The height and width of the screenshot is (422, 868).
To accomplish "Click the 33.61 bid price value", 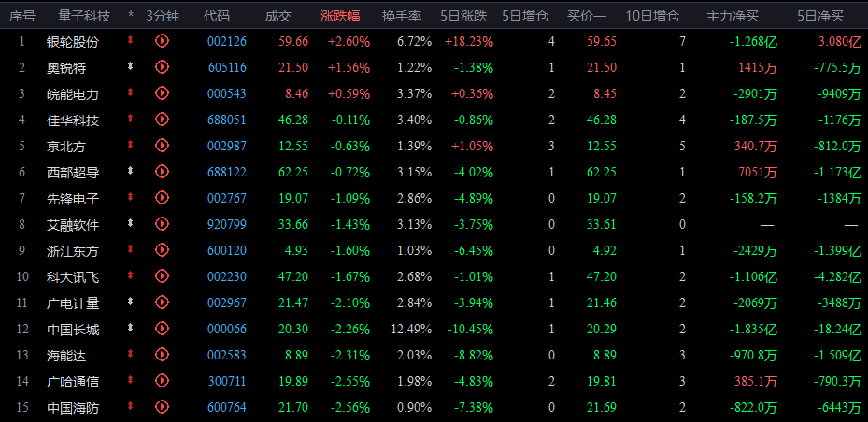I will (x=602, y=225).
